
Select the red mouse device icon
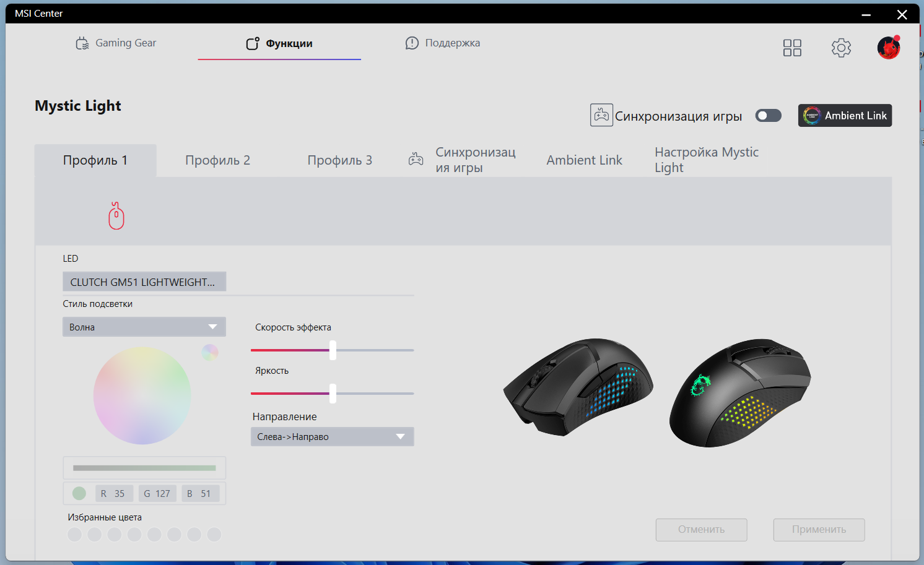point(116,216)
